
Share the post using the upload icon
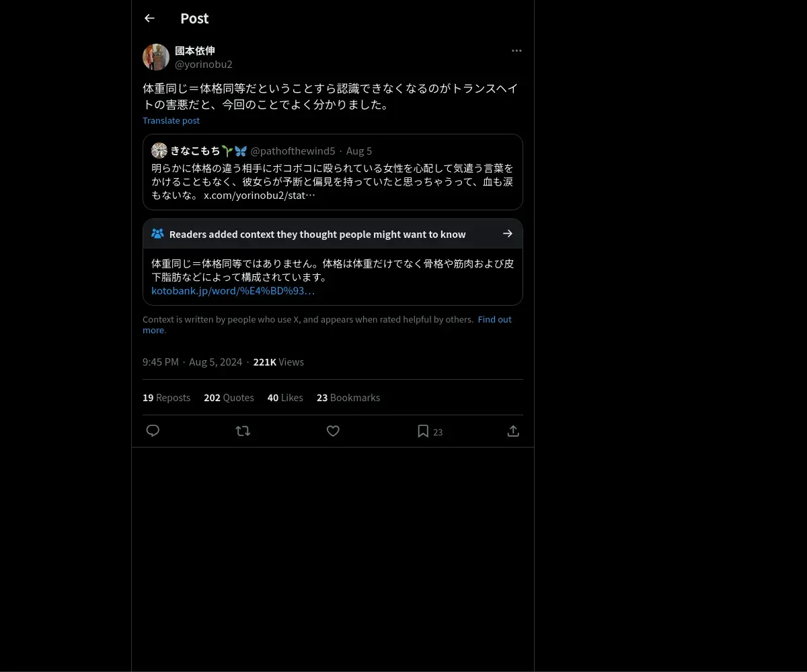click(x=513, y=431)
